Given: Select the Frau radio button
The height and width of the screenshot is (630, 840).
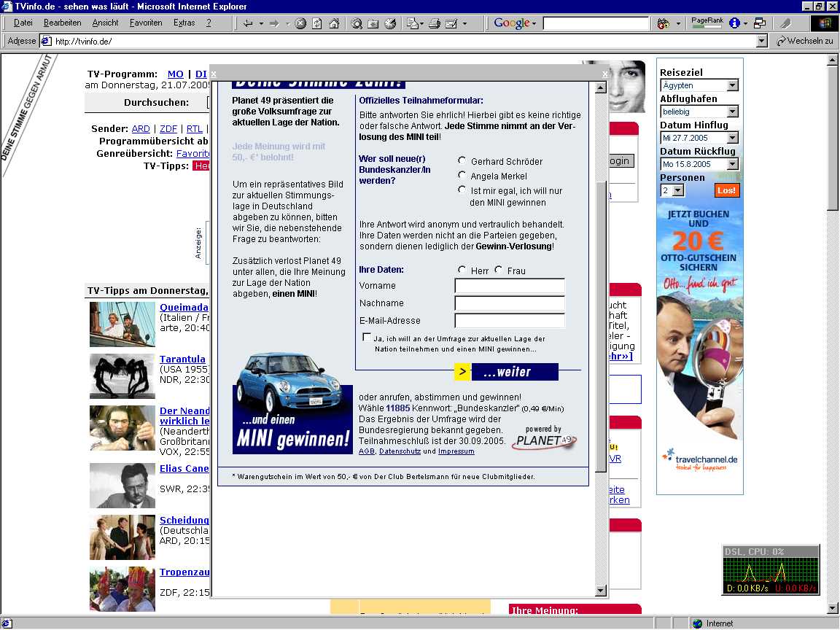Looking at the screenshot, I should pyautogui.click(x=498, y=270).
